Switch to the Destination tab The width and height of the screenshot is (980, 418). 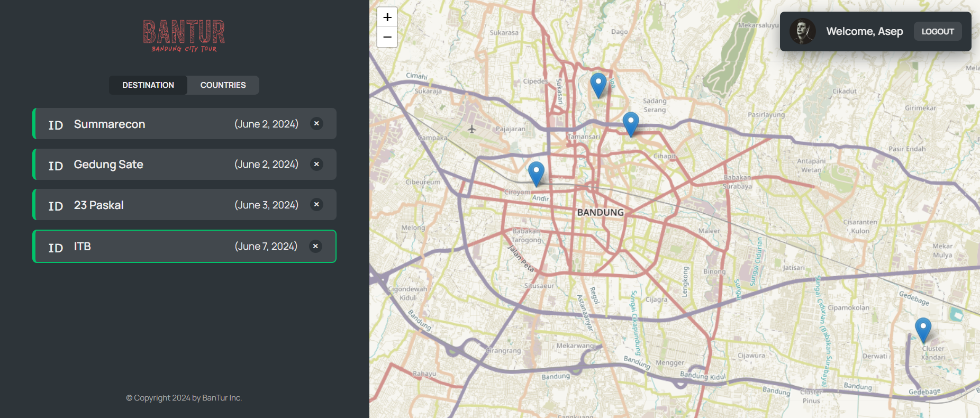tap(148, 85)
